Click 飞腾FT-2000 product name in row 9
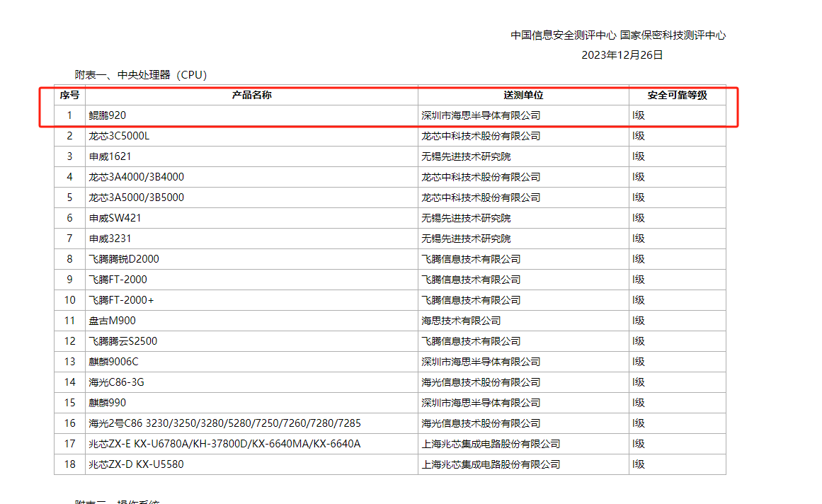822x504 pixels. tap(118, 279)
